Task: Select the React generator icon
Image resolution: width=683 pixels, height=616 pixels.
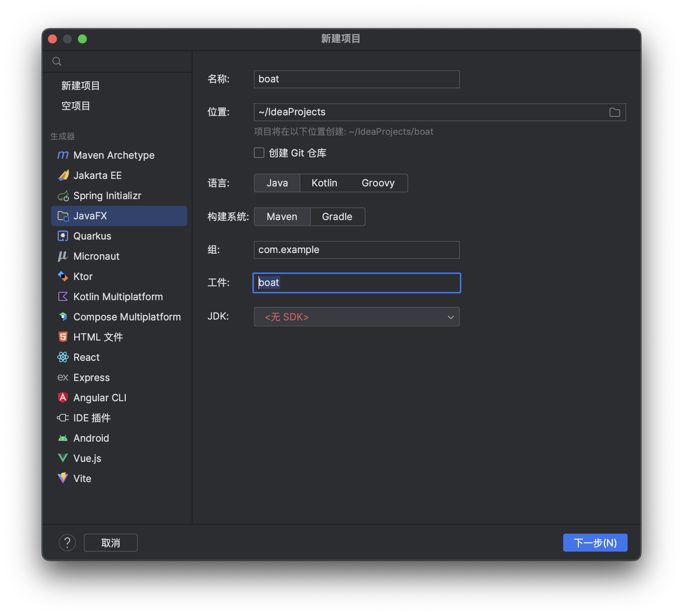Action: [x=63, y=357]
